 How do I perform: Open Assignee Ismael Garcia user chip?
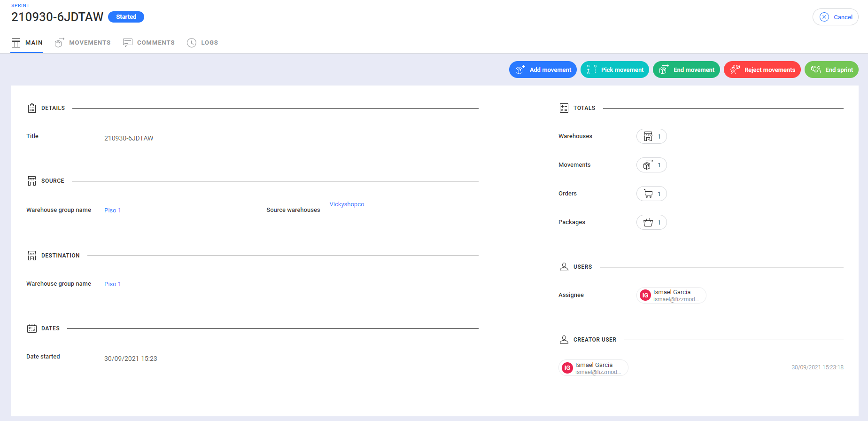[671, 295]
